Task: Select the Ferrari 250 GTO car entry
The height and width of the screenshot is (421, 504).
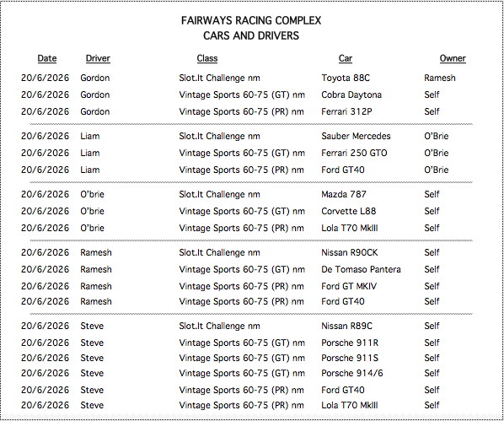Action: [x=354, y=153]
